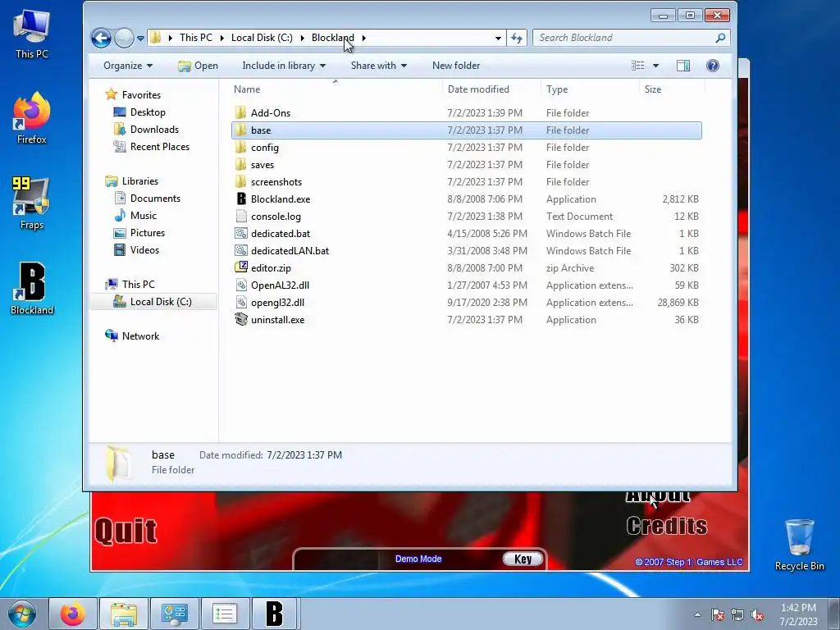
Task: Select the editor.zip archive icon
Action: tap(241, 267)
